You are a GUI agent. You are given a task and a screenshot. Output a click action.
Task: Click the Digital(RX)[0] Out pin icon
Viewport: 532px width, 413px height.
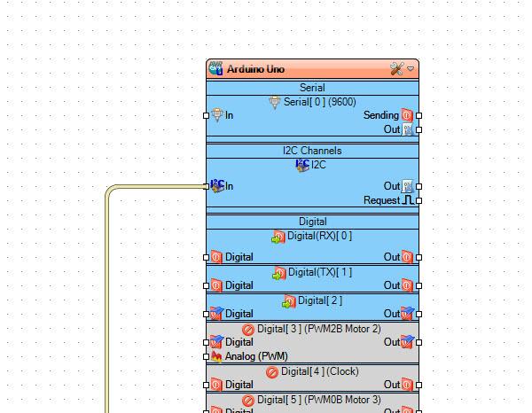pyautogui.click(x=407, y=257)
